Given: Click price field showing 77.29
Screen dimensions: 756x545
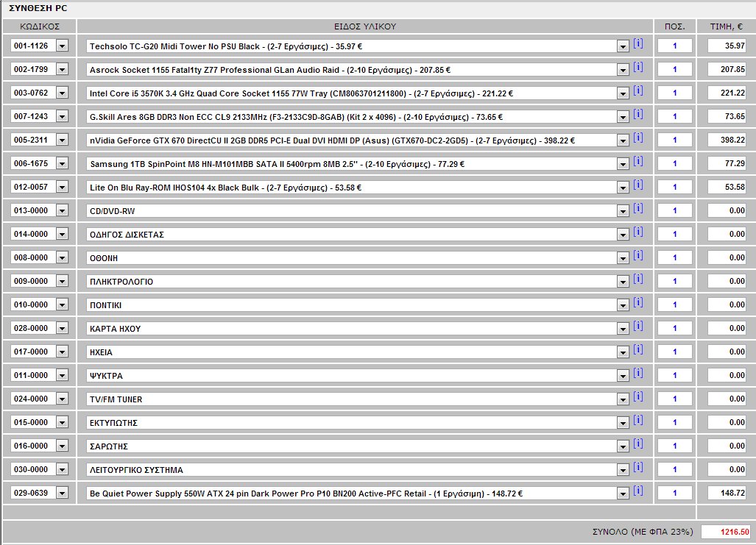Looking at the screenshot, I should [x=727, y=163].
